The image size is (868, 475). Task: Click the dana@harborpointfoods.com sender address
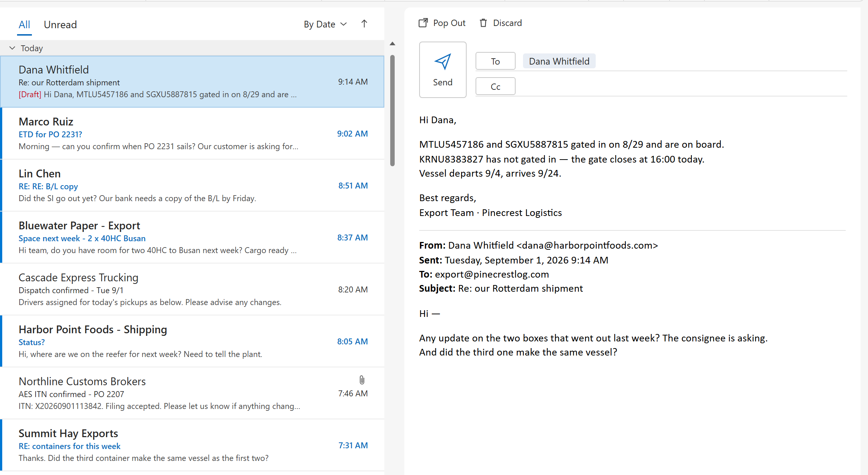tap(587, 245)
